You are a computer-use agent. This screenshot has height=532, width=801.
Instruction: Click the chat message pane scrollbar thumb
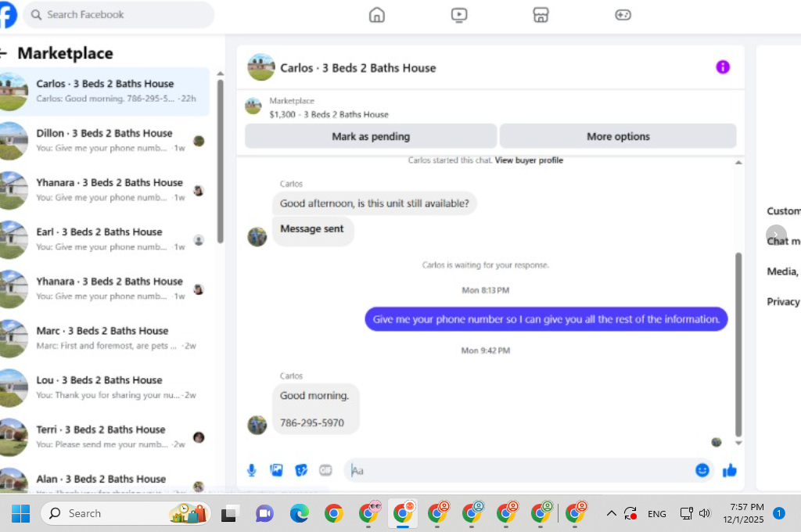[738, 344]
